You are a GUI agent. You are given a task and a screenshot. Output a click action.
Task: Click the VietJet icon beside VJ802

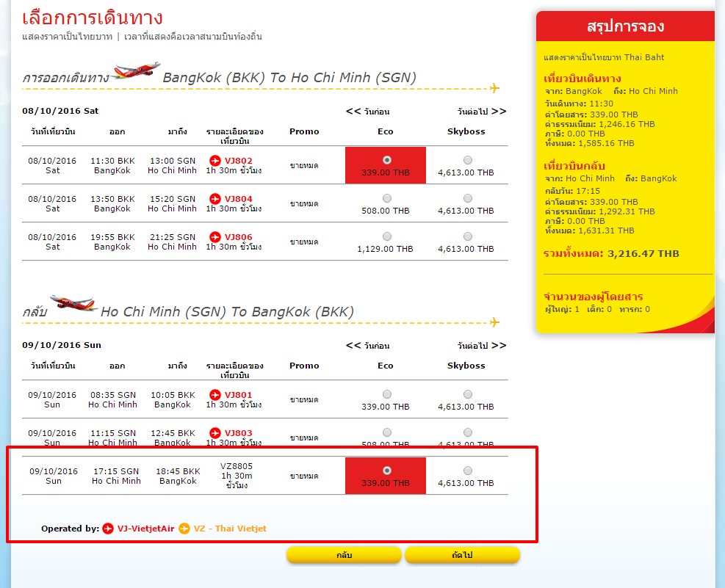pyautogui.click(x=215, y=160)
